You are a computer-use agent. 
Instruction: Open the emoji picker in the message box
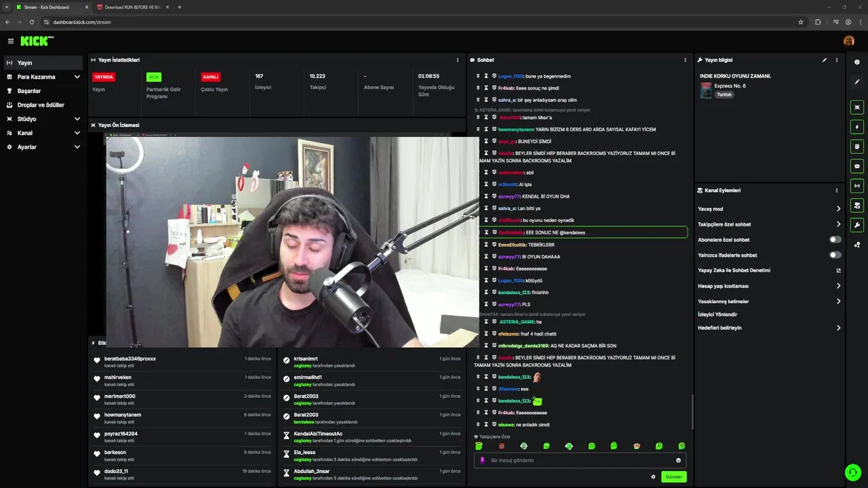[x=678, y=460]
